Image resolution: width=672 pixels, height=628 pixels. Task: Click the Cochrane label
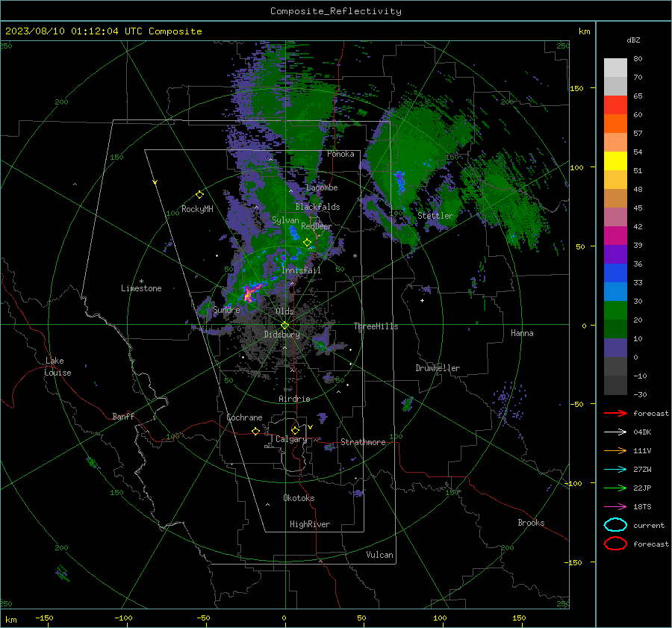tap(244, 417)
